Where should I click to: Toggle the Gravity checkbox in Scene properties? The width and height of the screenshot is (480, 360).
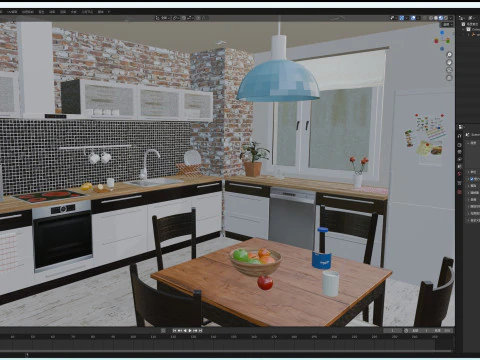(471, 179)
